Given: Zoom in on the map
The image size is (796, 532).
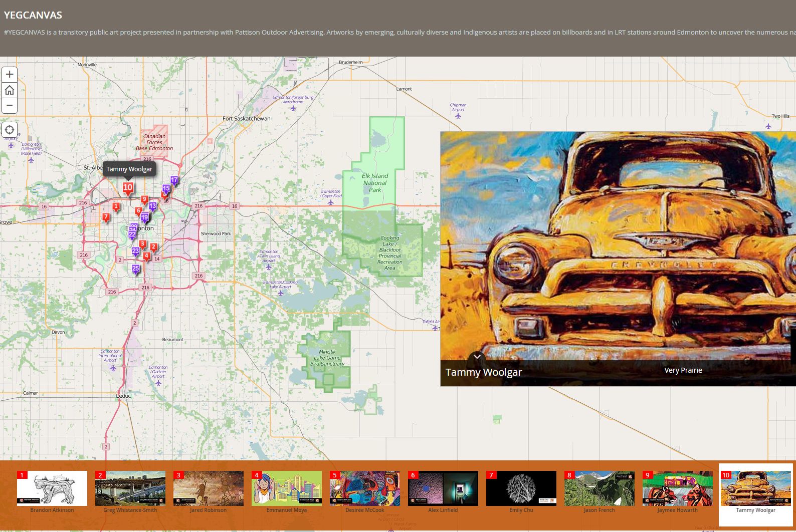Looking at the screenshot, I should pos(10,75).
